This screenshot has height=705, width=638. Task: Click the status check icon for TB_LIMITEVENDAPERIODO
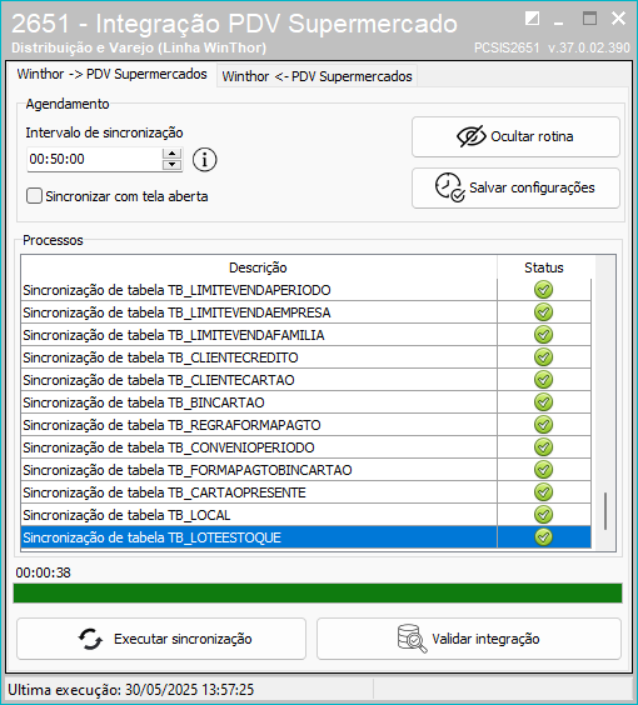point(544,290)
